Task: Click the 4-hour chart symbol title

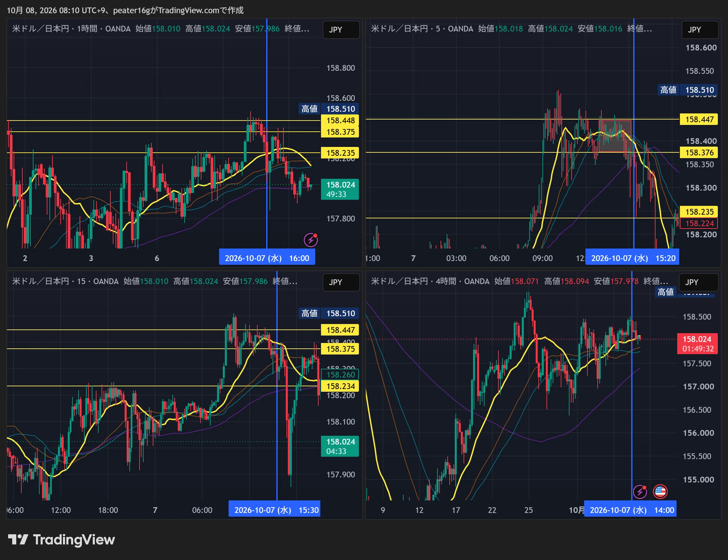Action: click(x=430, y=281)
